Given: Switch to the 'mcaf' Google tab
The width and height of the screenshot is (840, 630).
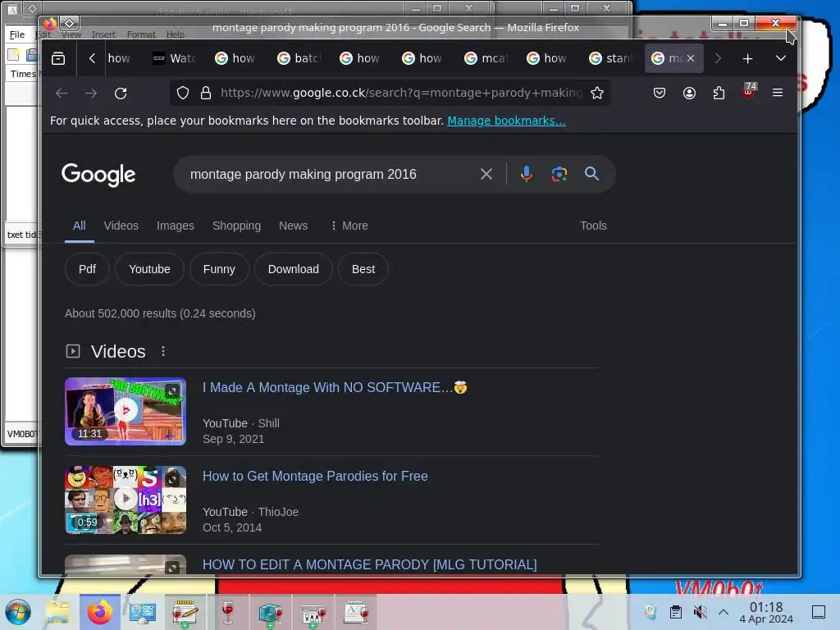Looking at the screenshot, I should 486,58.
